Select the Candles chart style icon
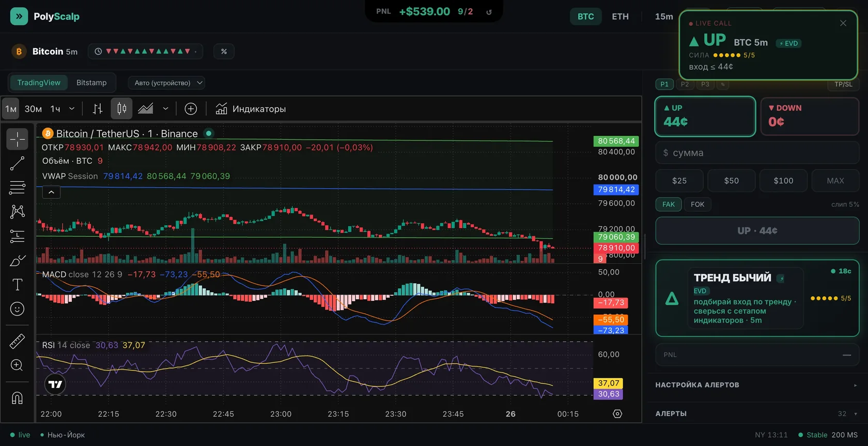 coord(122,109)
